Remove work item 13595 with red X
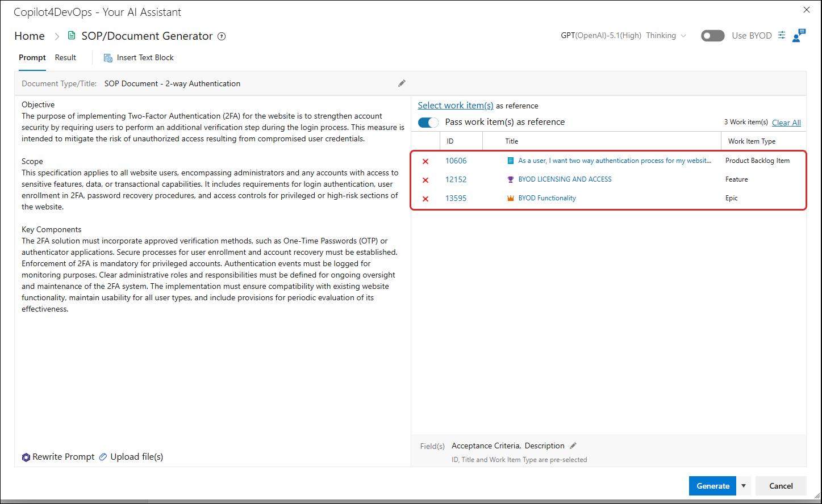The height and width of the screenshot is (504, 822). point(425,199)
